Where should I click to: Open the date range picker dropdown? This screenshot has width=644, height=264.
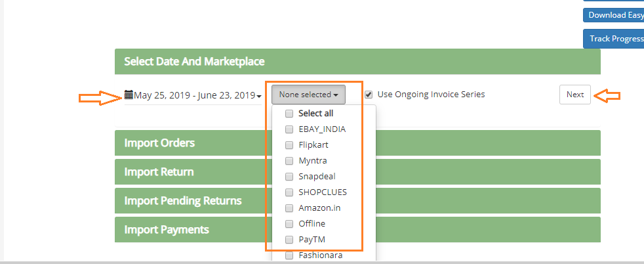195,95
